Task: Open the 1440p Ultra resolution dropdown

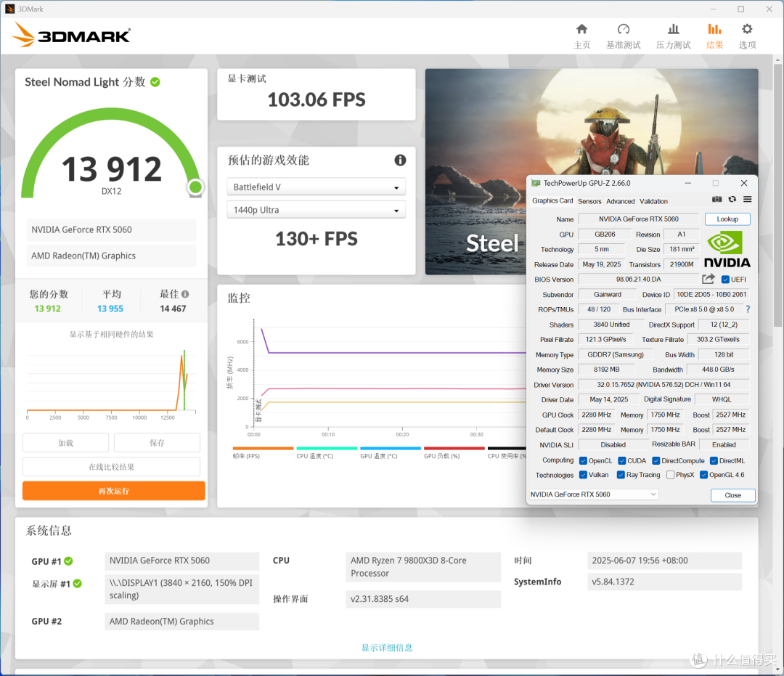Action: point(316,210)
